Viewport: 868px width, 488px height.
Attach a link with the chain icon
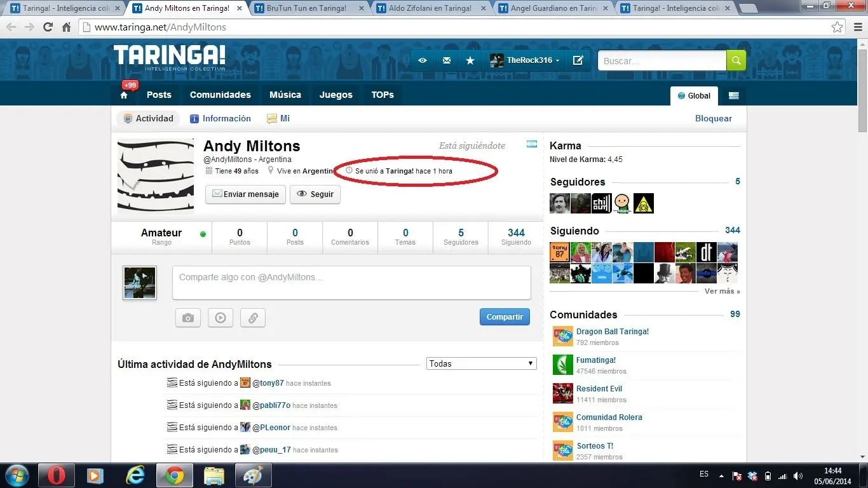253,318
